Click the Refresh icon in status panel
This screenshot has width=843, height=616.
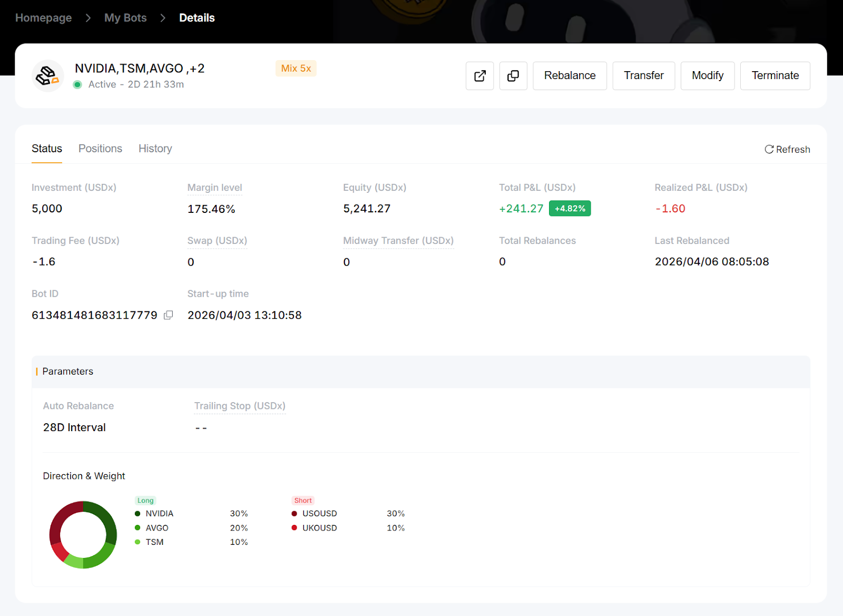click(769, 149)
